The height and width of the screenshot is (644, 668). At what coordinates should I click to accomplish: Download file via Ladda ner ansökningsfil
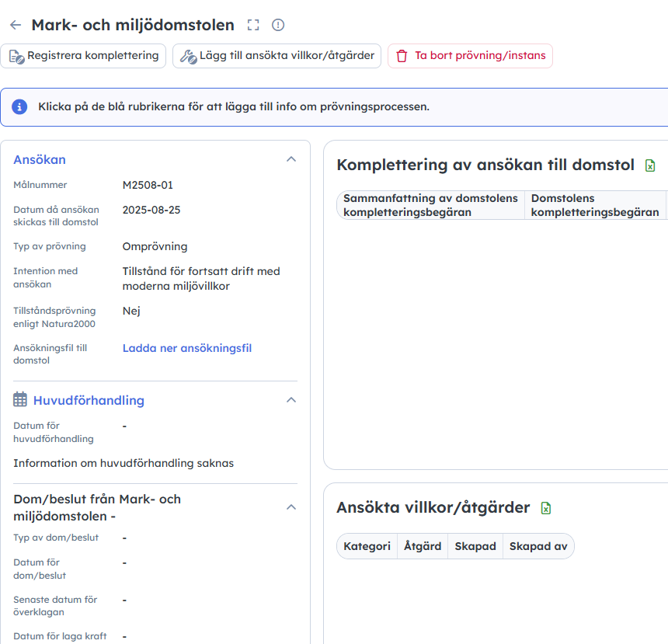(x=187, y=348)
